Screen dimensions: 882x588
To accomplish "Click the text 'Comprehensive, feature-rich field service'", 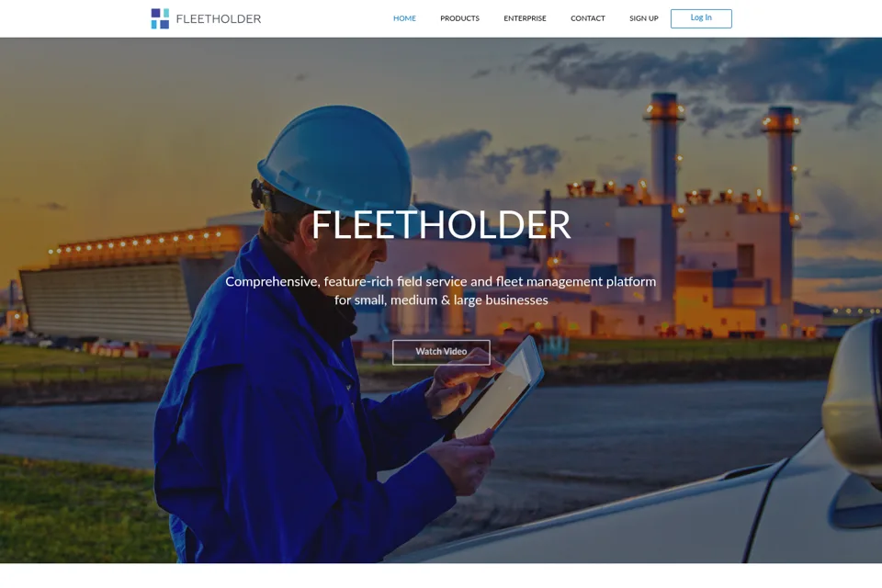I will [x=346, y=281].
